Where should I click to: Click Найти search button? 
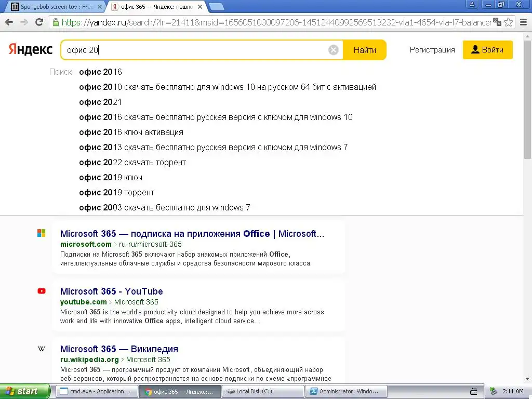(365, 50)
